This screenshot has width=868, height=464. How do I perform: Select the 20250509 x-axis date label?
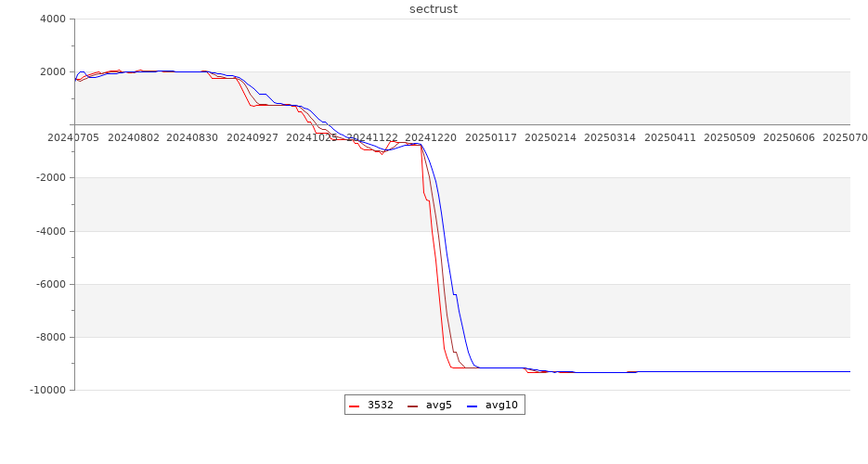729,137
